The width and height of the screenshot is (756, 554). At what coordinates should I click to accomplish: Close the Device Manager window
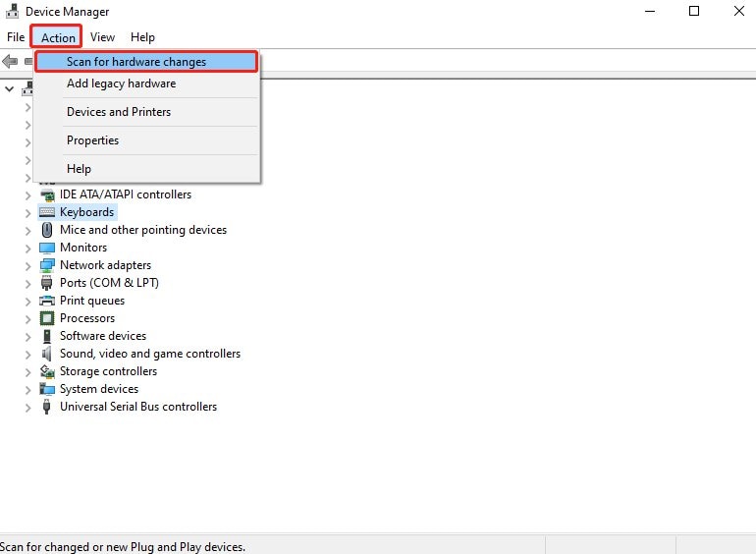click(738, 11)
